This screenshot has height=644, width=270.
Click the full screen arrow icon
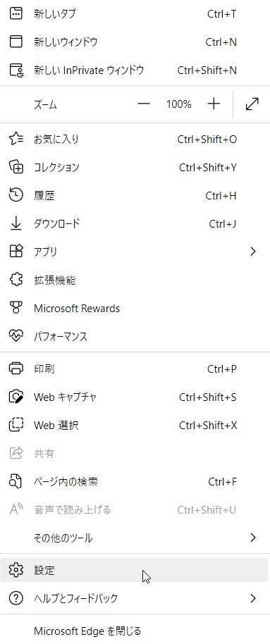point(252,104)
